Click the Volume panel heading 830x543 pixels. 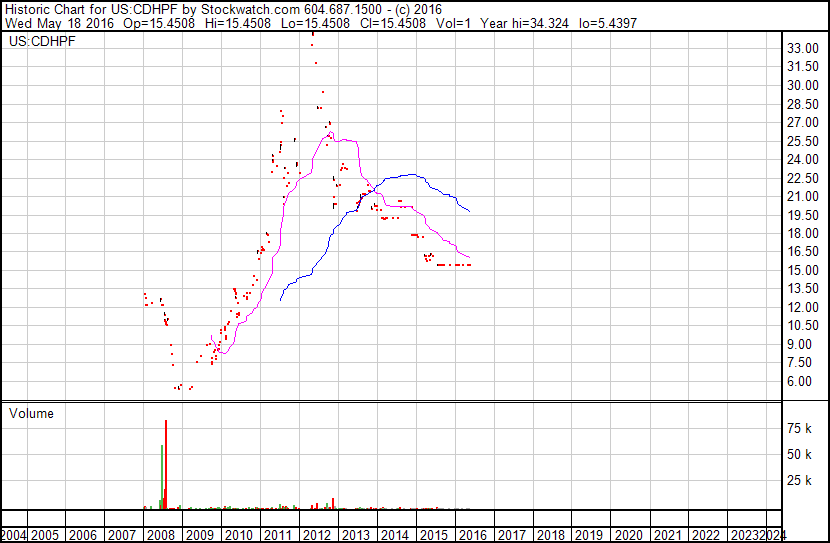coord(31,413)
